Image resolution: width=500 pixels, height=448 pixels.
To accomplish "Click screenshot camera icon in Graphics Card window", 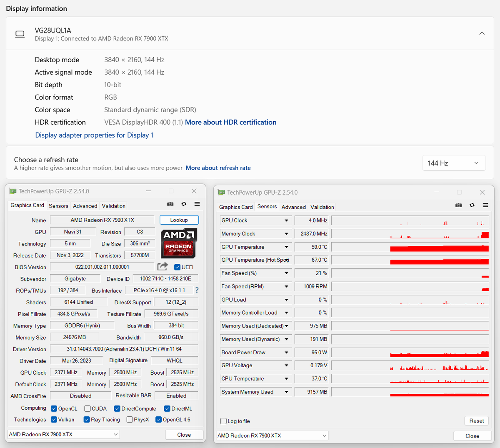I will 170,204.
